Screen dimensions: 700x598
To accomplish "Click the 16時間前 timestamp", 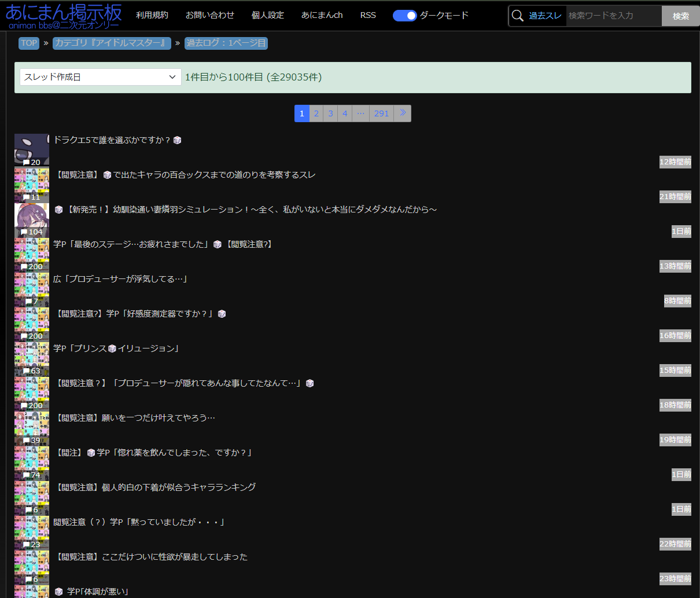I will [x=675, y=336].
